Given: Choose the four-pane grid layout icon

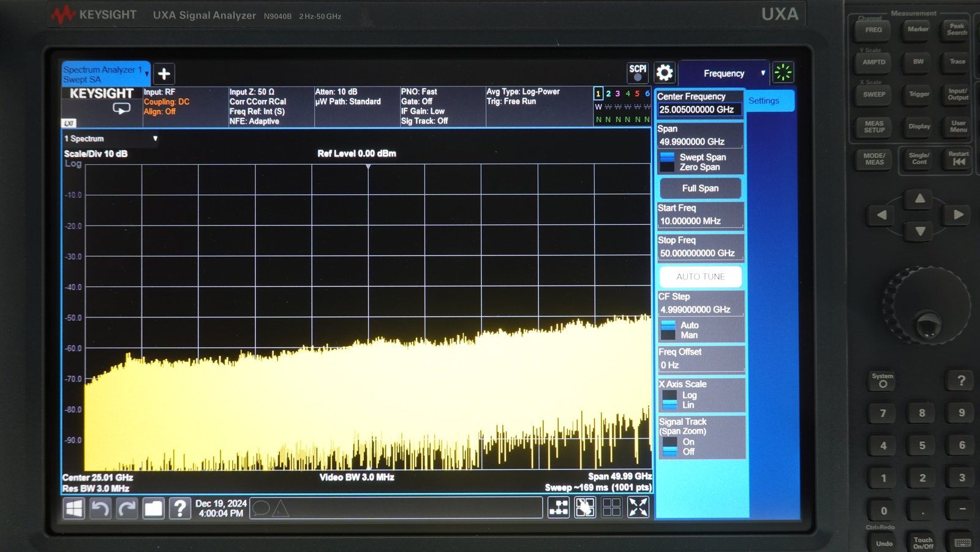Looking at the screenshot, I should 611,507.
